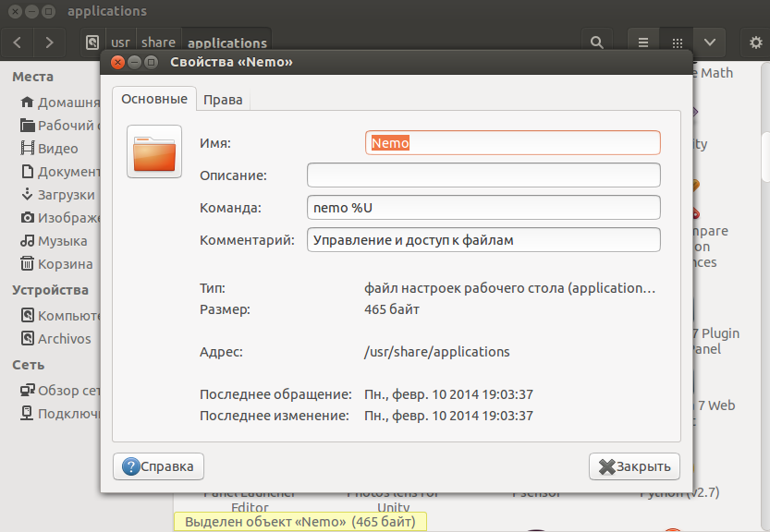Open Browse Network entry in sidebar
The width and height of the screenshot is (770, 532).
point(60,390)
